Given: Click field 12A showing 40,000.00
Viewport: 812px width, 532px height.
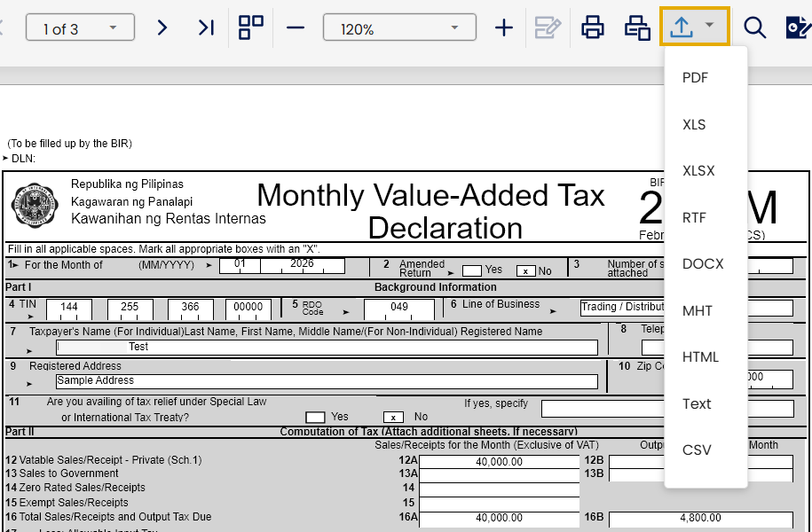Looking at the screenshot, I should point(500,462).
